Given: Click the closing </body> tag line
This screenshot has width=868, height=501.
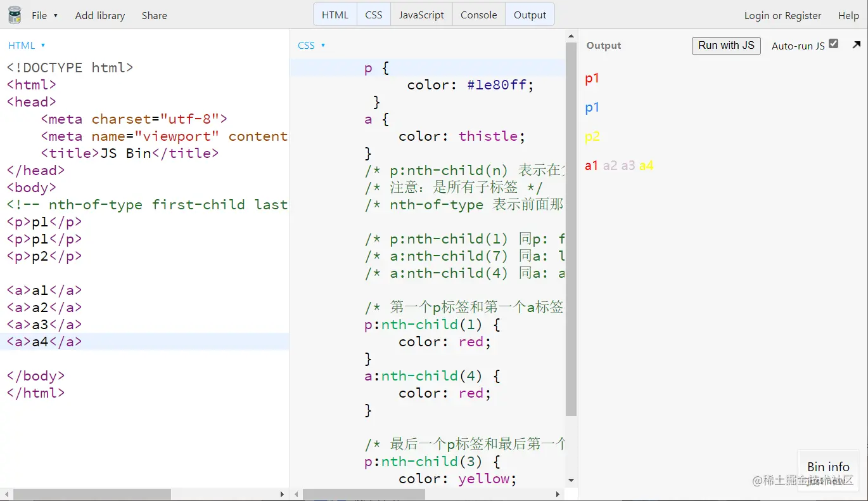Looking at the screenshot, I should click(x=36, y=376).
